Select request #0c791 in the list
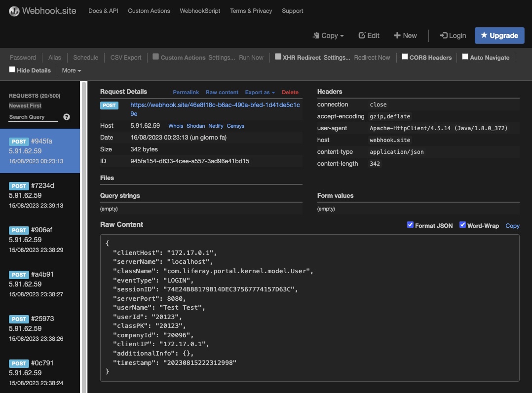 click(x=40, y=372)
